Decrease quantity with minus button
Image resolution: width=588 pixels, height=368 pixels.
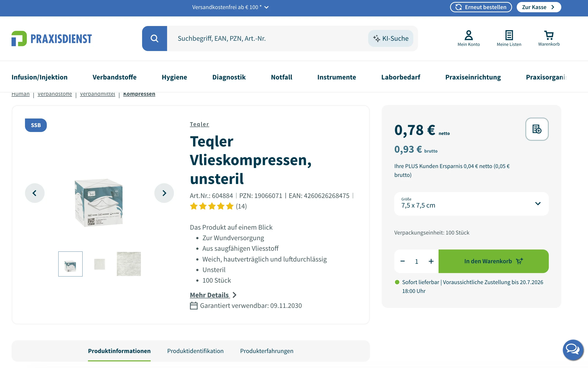(x=403, y=261)
